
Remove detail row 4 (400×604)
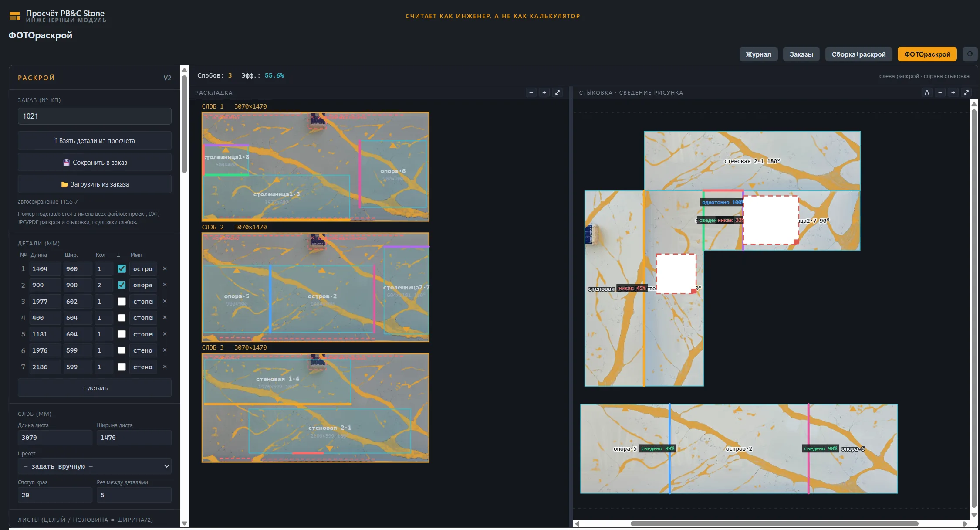click(165, 317)
